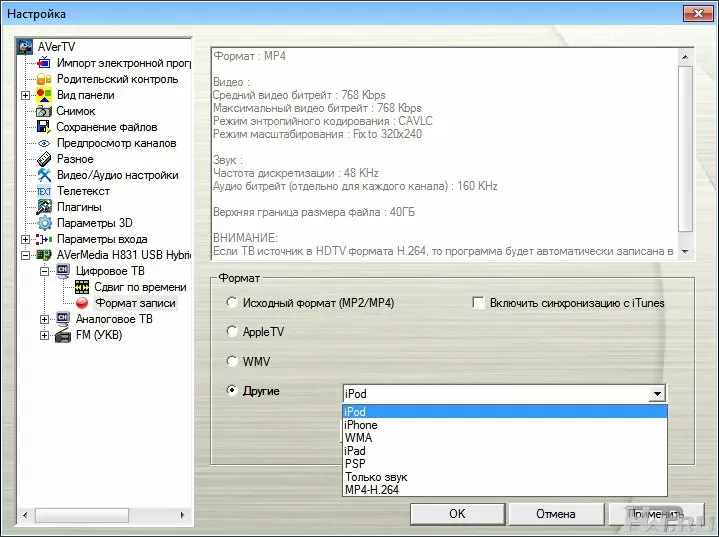The width and height of the screenshot is (719, 537).
Task: Enable Включить синхронизацию с iTunes checkbox
Action: pos(479,303)
